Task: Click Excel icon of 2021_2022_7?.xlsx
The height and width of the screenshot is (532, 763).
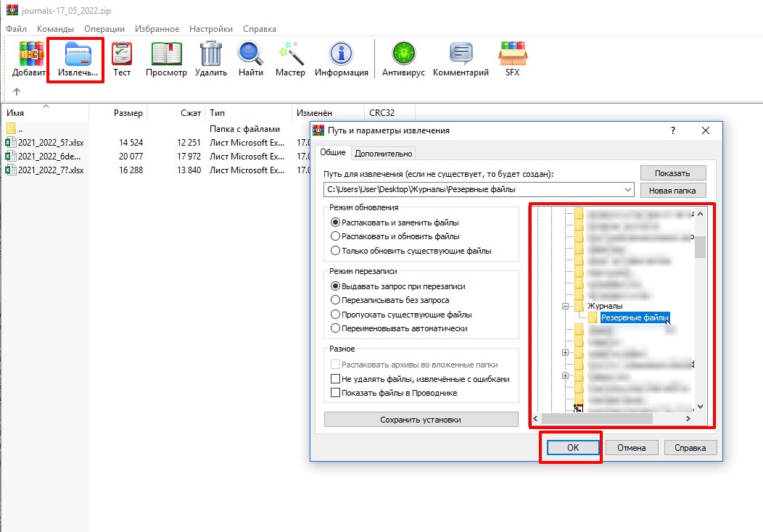Action: 11,170
